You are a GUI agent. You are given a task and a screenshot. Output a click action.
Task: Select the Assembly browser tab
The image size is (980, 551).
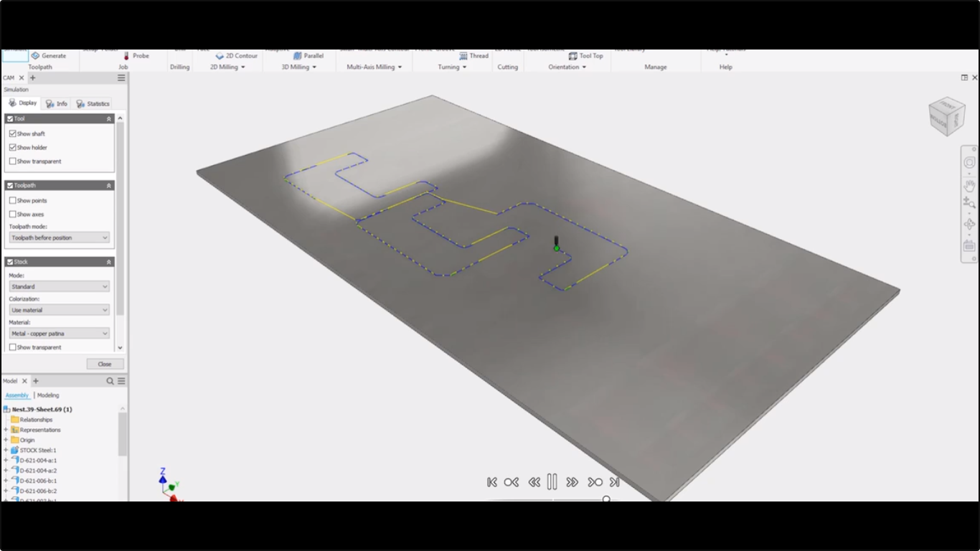click(17, 395)
